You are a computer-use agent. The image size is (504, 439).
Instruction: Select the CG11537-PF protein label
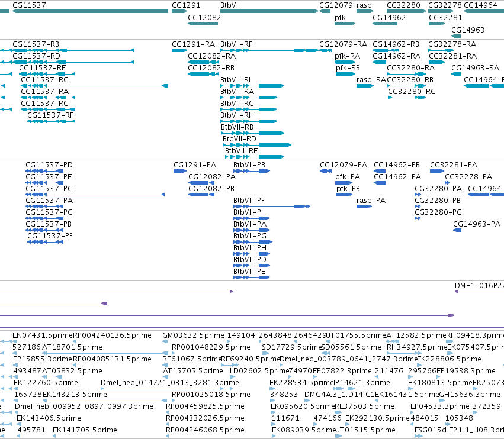pyautogui.click(x=50, y=235)
